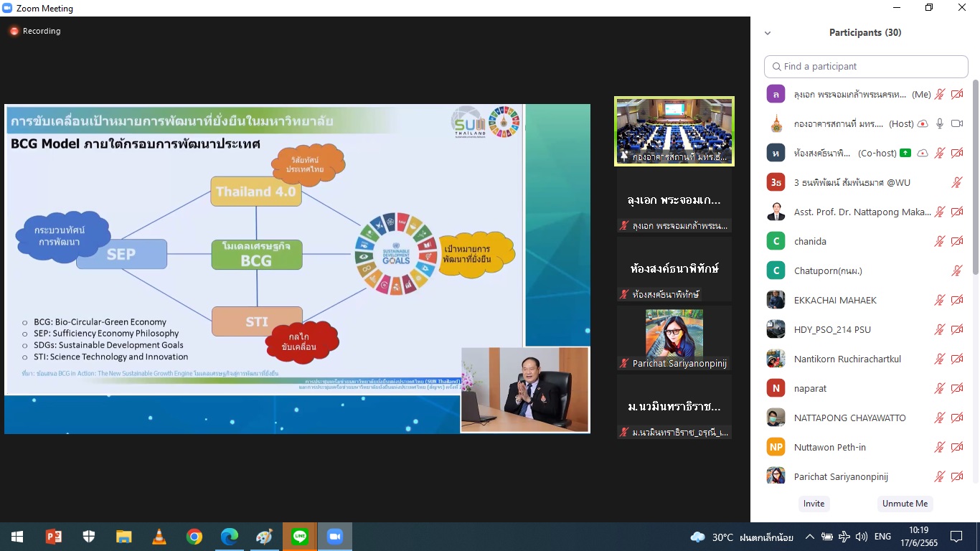
Task: Click the video camera icon on the Host row
Action: click(957, 124)
